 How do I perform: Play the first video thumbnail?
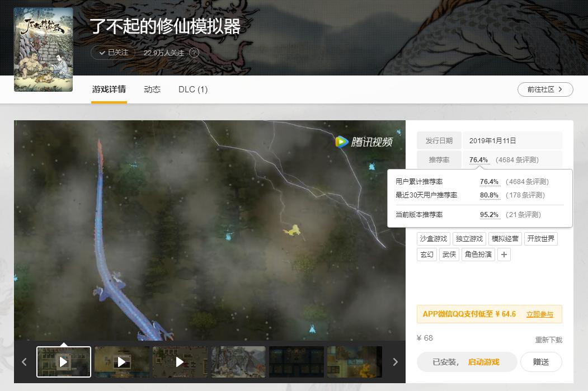[x=64, y=362]
